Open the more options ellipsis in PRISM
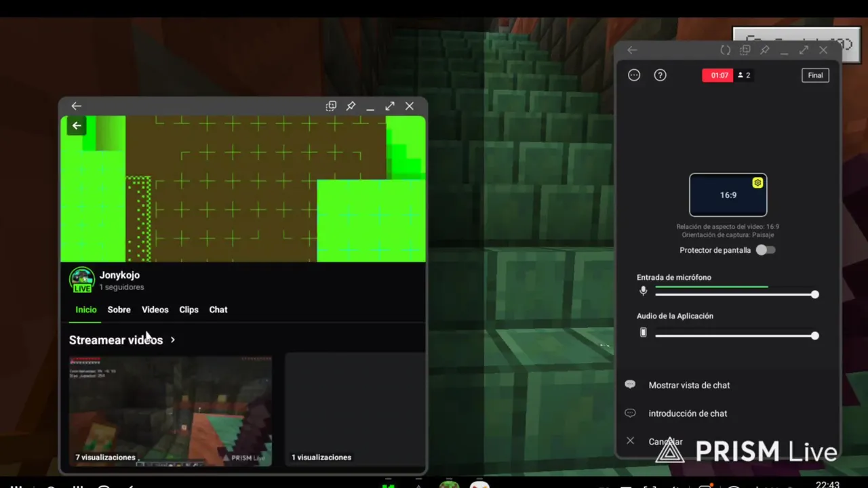 click(x=634, y=75)
